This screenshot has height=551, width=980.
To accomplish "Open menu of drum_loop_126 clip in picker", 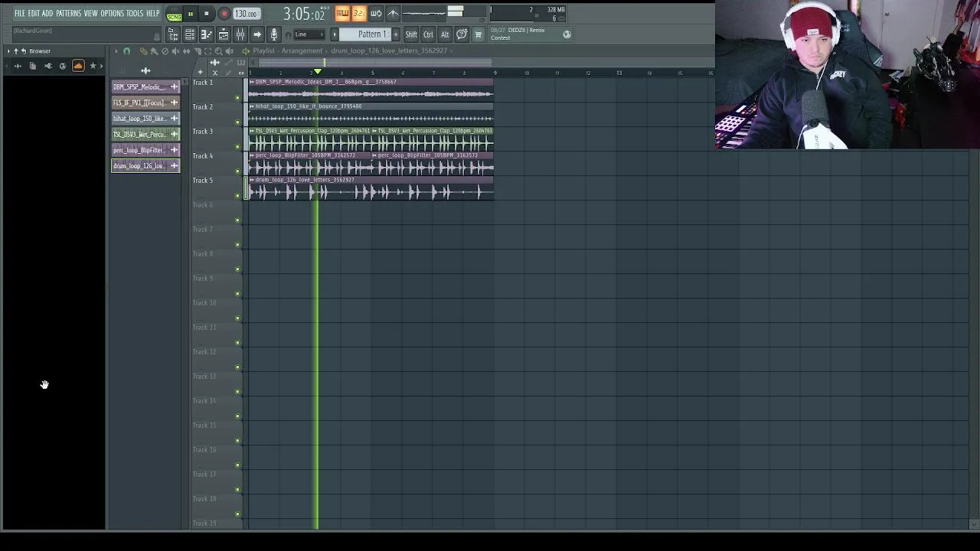I will [x=174, y=165].
